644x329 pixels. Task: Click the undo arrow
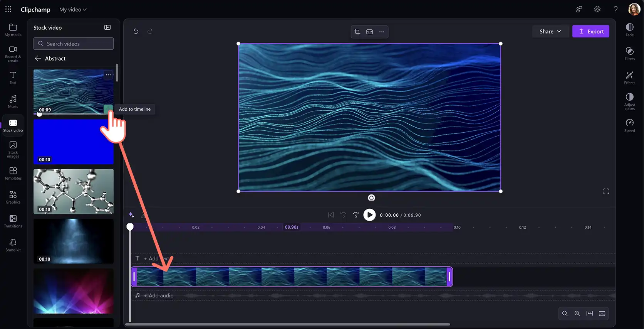click(x=136, y=31)
